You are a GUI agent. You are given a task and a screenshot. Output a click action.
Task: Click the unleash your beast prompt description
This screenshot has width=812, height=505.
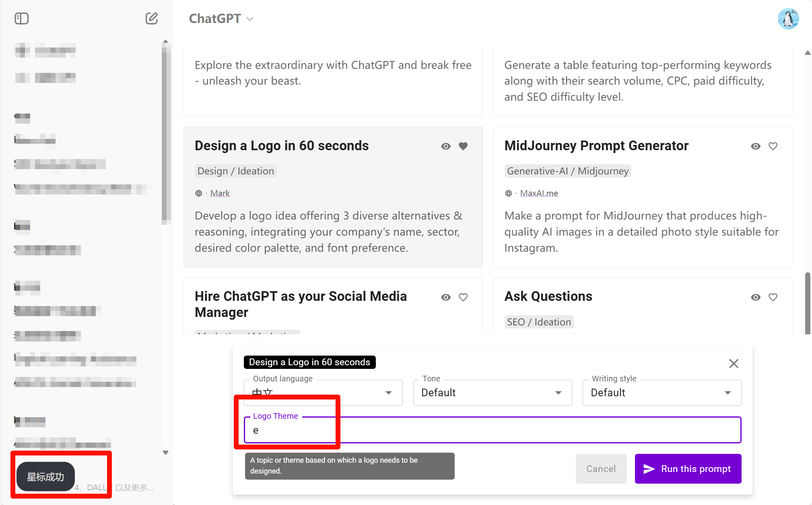click(x=333, y=73)
